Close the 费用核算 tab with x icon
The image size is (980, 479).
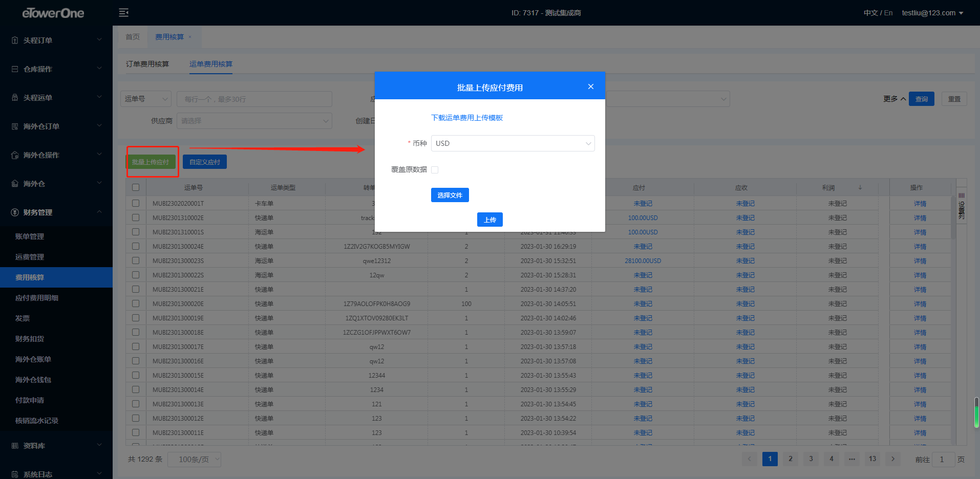pyautogui.click(x=190, y=37)
